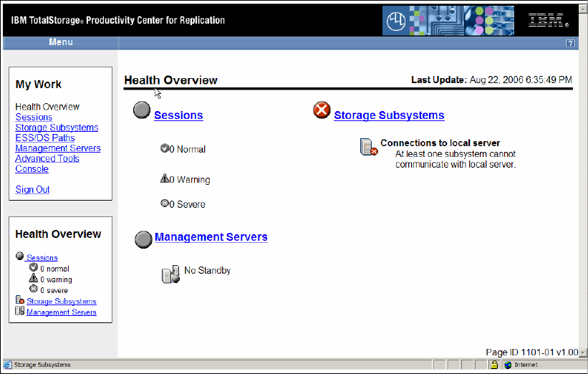The width and height of the screenshot is (588, 374).
Task: Open the Menu bar item
Action: (x=61, y=42)
